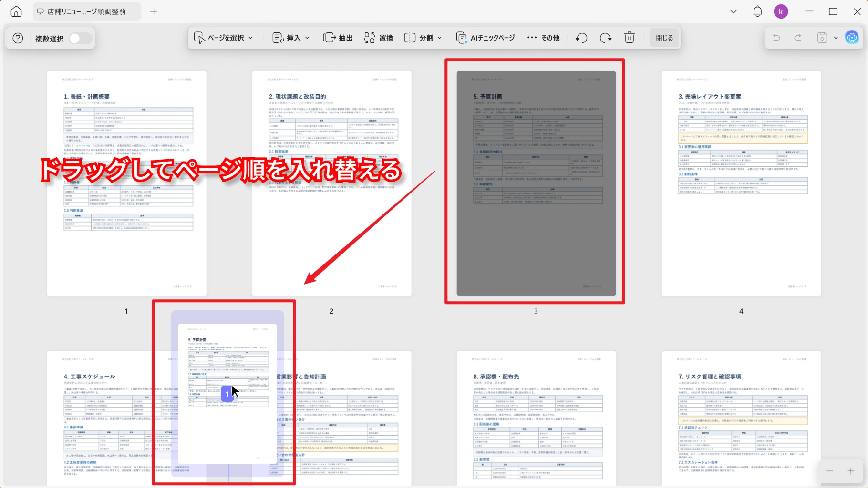868x488 pixels.
Task: Click the 閉じる button
Action: 664,38
